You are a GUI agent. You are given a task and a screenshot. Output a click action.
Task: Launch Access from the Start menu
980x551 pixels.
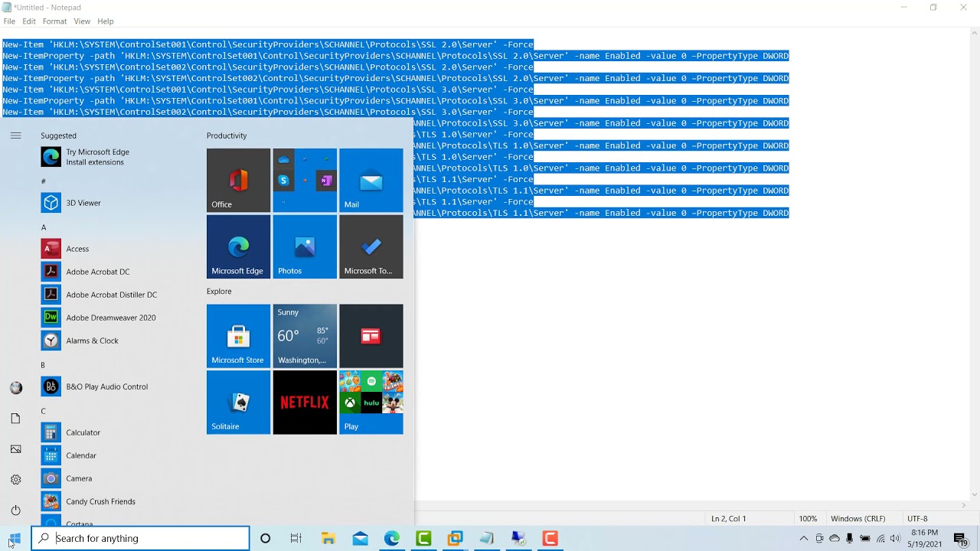click(x=115, y=249)
